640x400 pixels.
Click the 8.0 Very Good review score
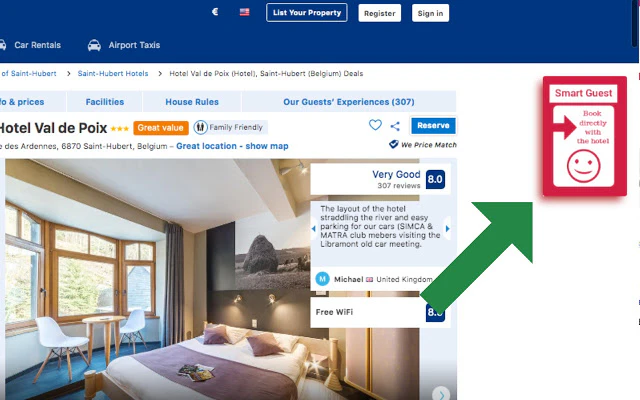click(x=435, y=179)
